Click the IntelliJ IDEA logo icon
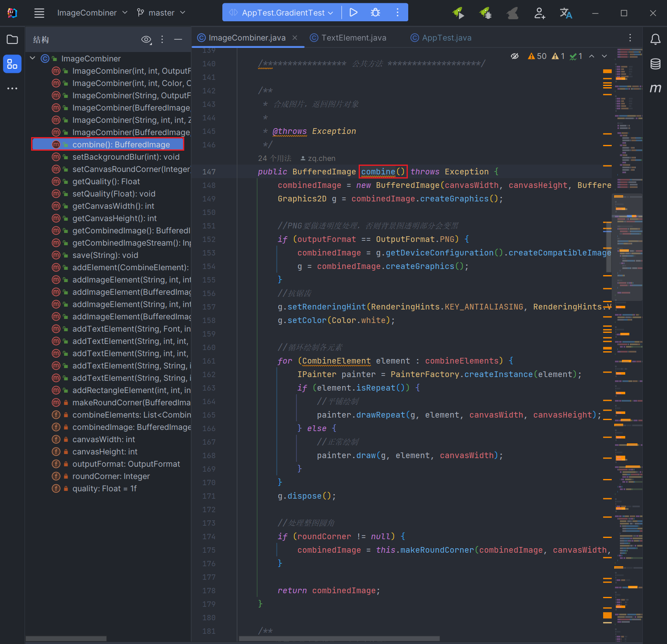 (x=12, y=13)
